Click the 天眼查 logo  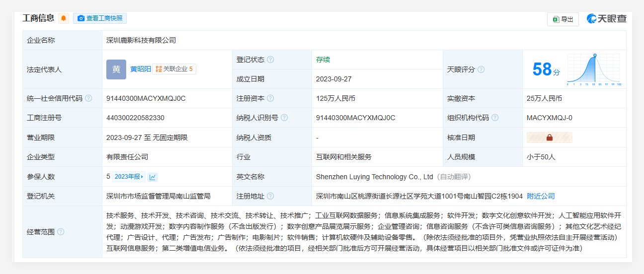606,19
